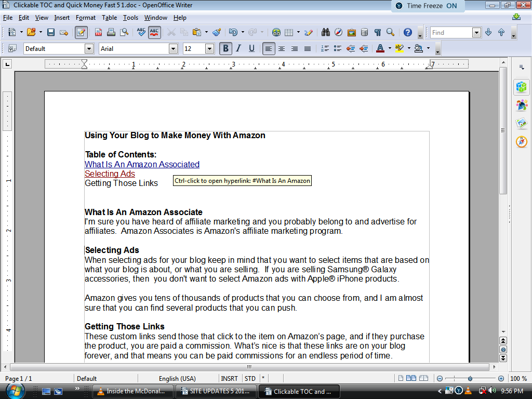Toggle Underline formatting button

click(251, 48)
